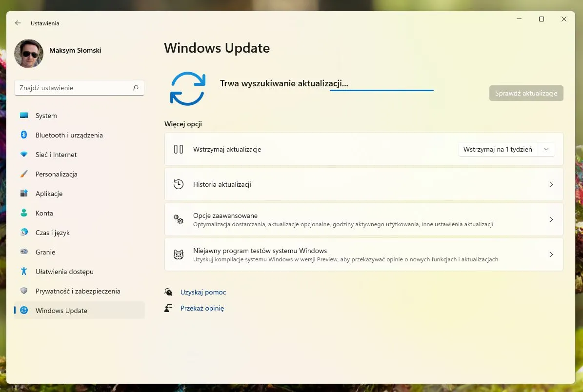Click the Insider program cat icon
Image resolution: width=583 pixels, height=392 pixels.
(179, 255)
